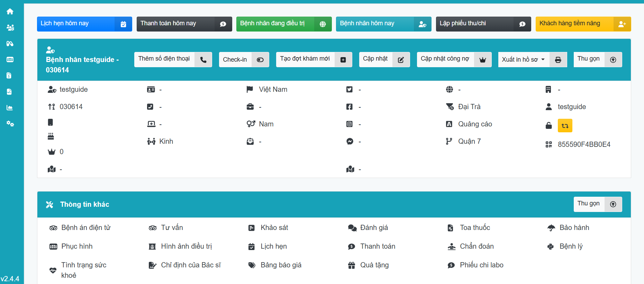Open Bệnh án điện tử link
Screen dimensions: 644x284
coord(86,228)
